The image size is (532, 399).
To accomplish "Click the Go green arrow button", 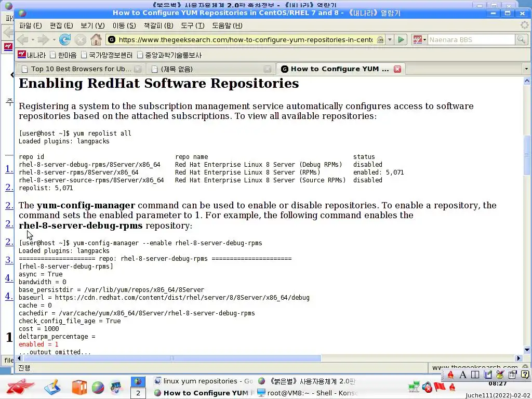I will (x=401, y=39).
